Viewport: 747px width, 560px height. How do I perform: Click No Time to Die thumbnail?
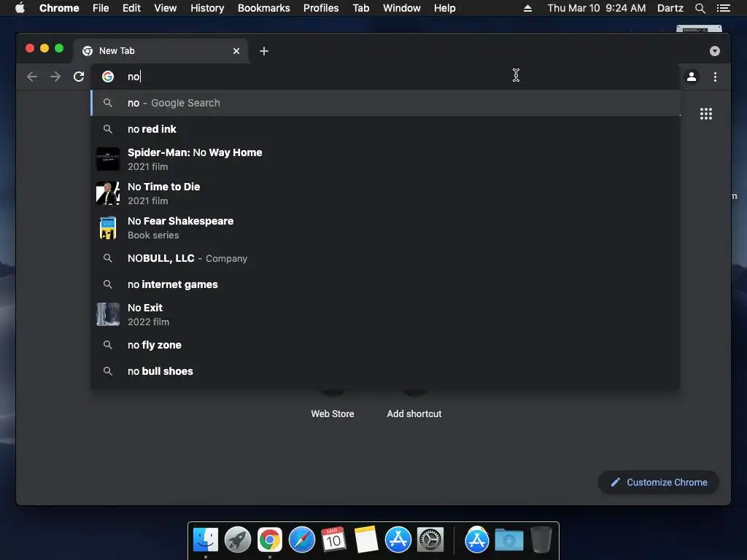[x=108, y=193]
